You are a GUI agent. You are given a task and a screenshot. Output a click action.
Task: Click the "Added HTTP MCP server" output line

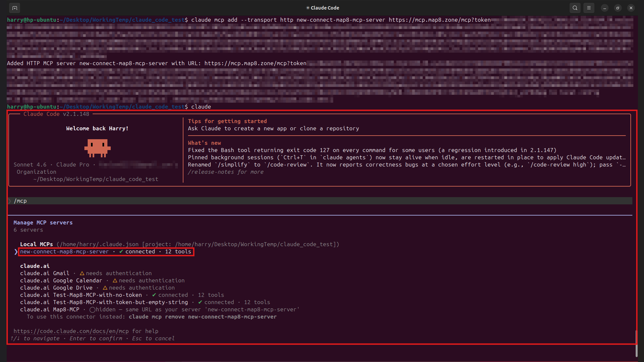156,63
